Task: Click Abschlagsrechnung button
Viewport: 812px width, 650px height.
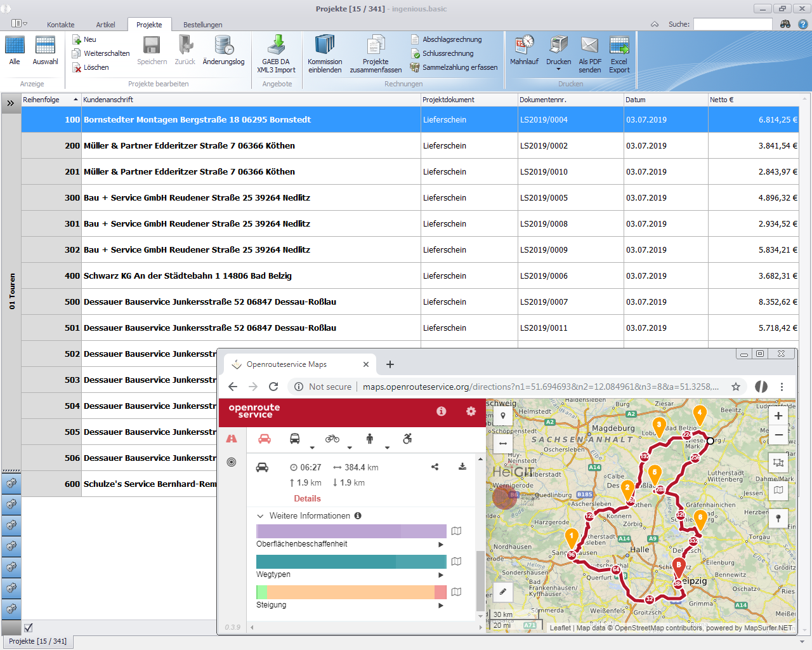Action: [x=452, y=39]
